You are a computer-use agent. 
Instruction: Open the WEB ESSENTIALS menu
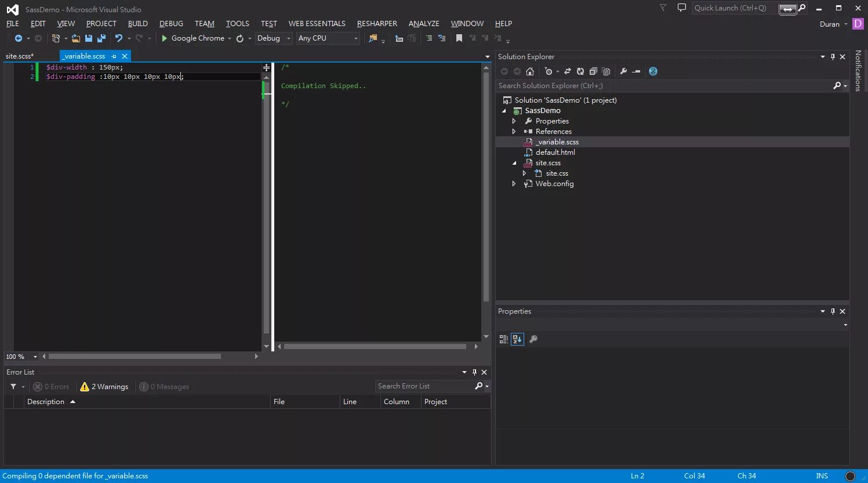coord(317,24)
